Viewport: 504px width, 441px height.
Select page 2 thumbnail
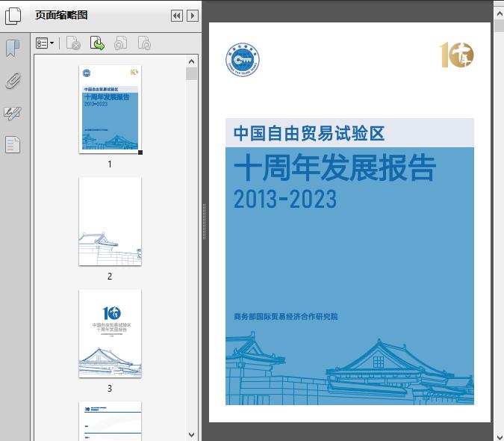point(110,221)
